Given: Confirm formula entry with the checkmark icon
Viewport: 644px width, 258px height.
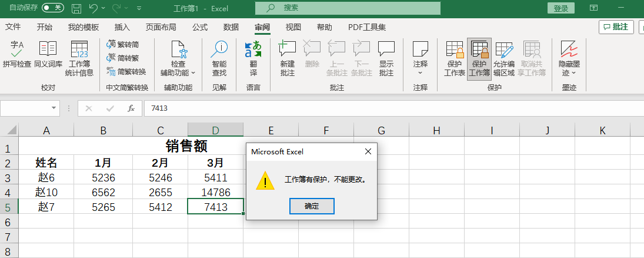Looking at the screenshot, I should tap(109, 108).
